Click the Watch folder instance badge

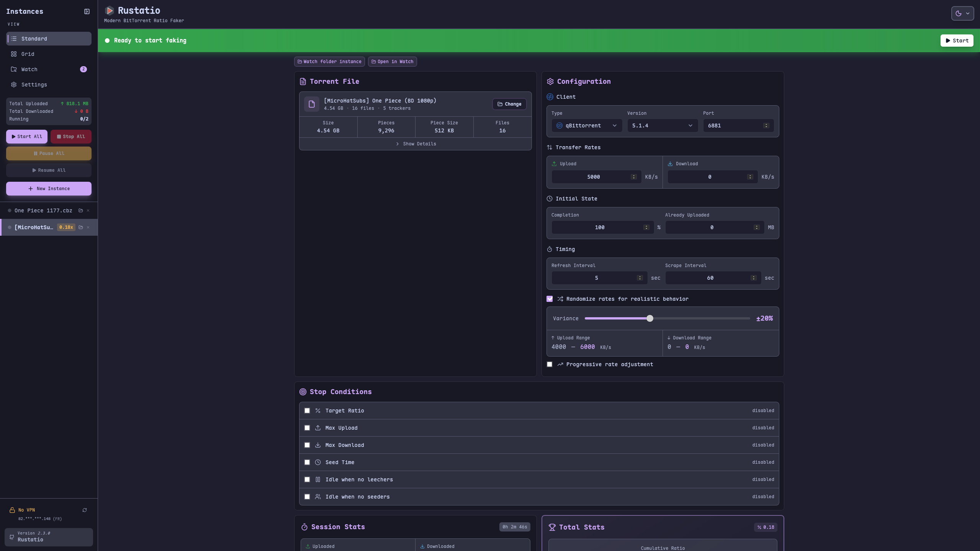pyautogui.click(x=329, y=62)
